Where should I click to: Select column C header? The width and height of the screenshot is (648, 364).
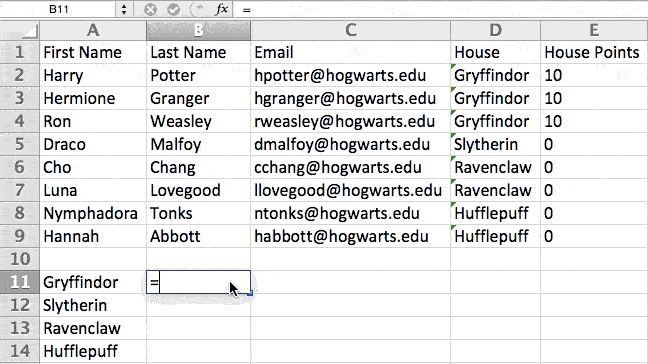coord(350,30)
